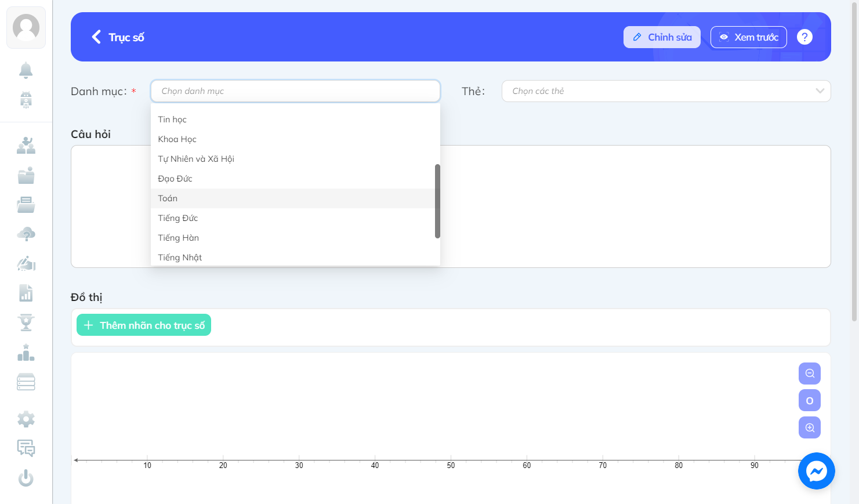Click the Chỉnh sửa button
This screenshot has height=504, width=859.
(662, 37)
